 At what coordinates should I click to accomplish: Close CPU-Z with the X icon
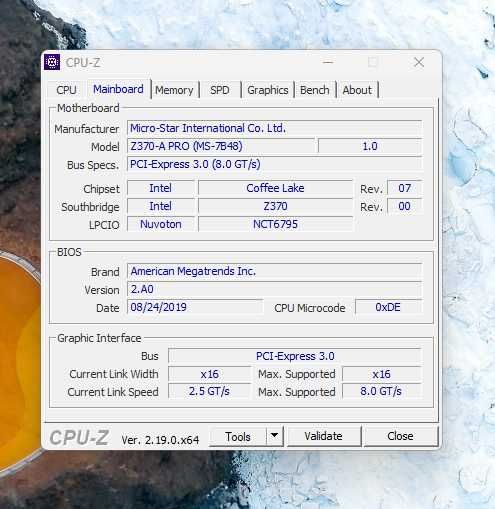pyautogui.click(x=419, y=62)
